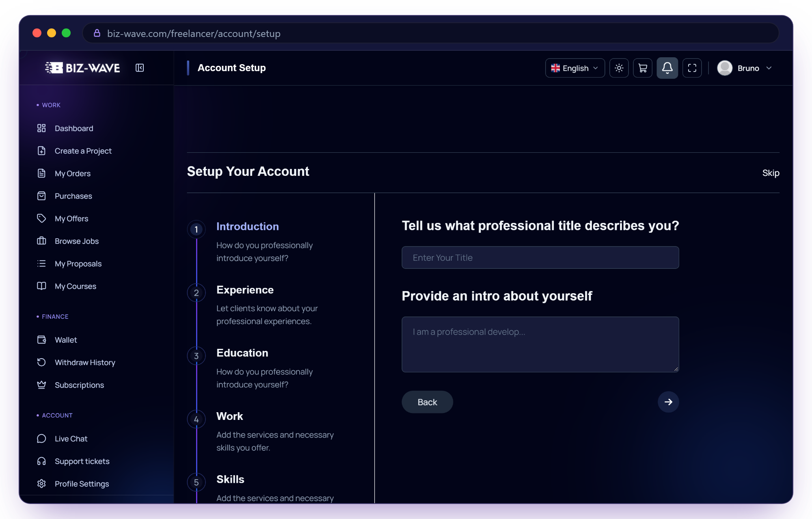Click the Browse Jobs briefcase icon

pos(41,241)
